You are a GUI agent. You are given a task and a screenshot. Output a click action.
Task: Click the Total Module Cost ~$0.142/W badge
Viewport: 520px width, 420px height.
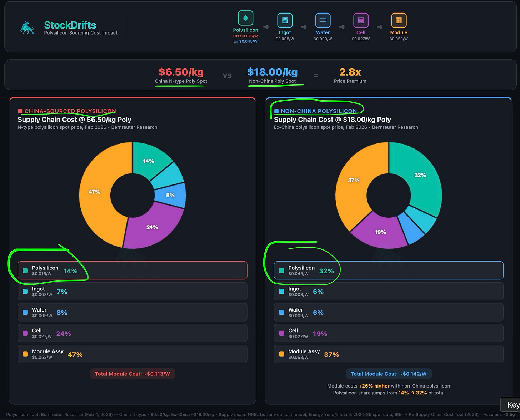[x=389, y=374]
